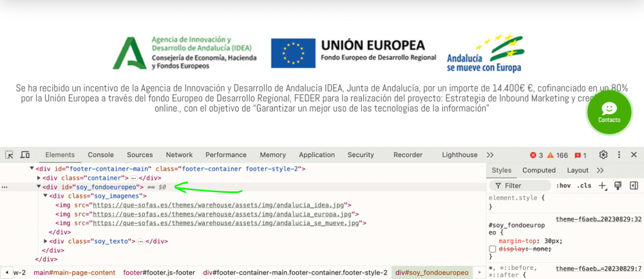Viewport: 644px width, 279px height.
Task: Show the 3 console errors
Action: (536, 155)
